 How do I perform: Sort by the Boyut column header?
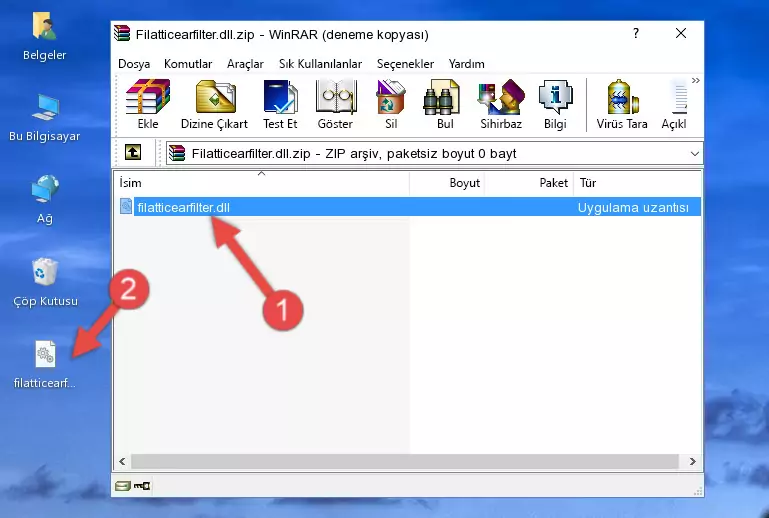pyautogui.click(x=447, y=182)
